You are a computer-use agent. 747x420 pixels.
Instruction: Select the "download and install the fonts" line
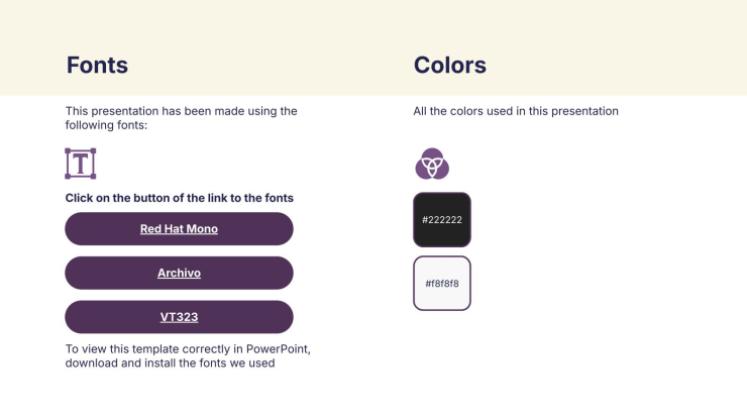pos(170,363)
